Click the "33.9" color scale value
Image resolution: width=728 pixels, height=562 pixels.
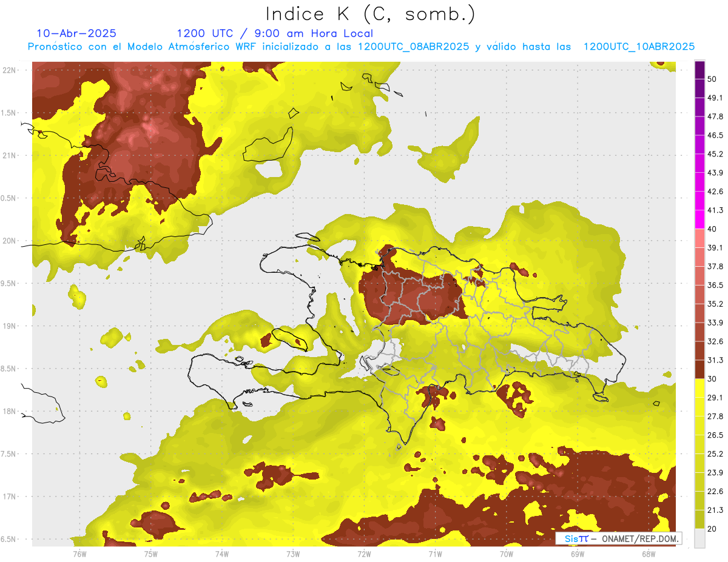coord(715,323)
